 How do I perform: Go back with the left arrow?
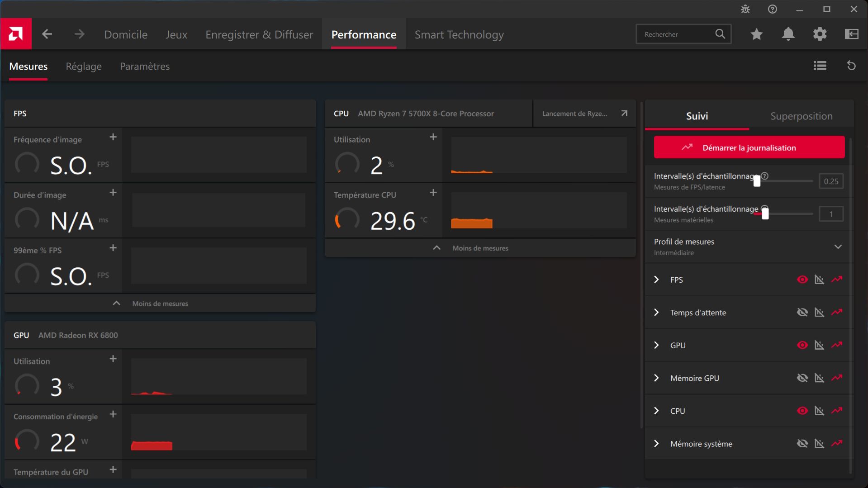[x=47, y=34]
